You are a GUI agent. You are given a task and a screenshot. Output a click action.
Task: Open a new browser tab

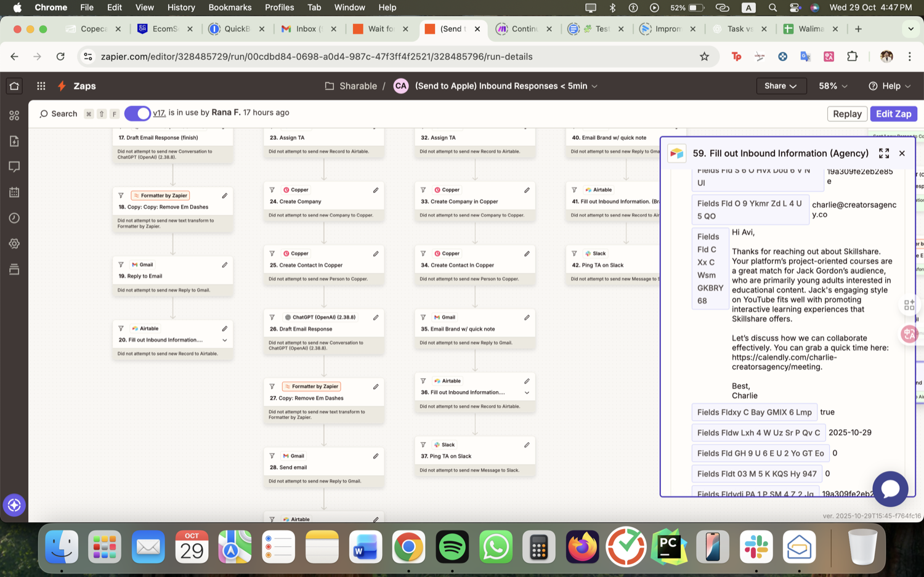[x=858, y=29]
